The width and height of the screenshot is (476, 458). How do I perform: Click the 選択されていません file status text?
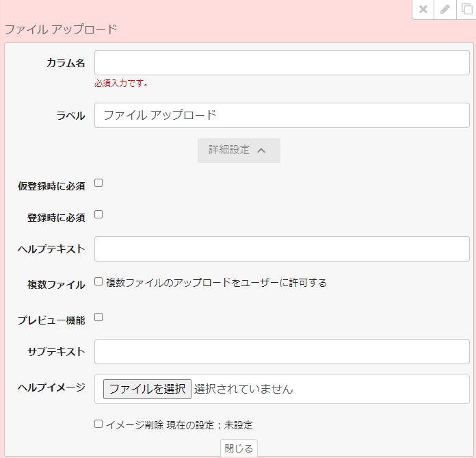(x=243, y=389)
